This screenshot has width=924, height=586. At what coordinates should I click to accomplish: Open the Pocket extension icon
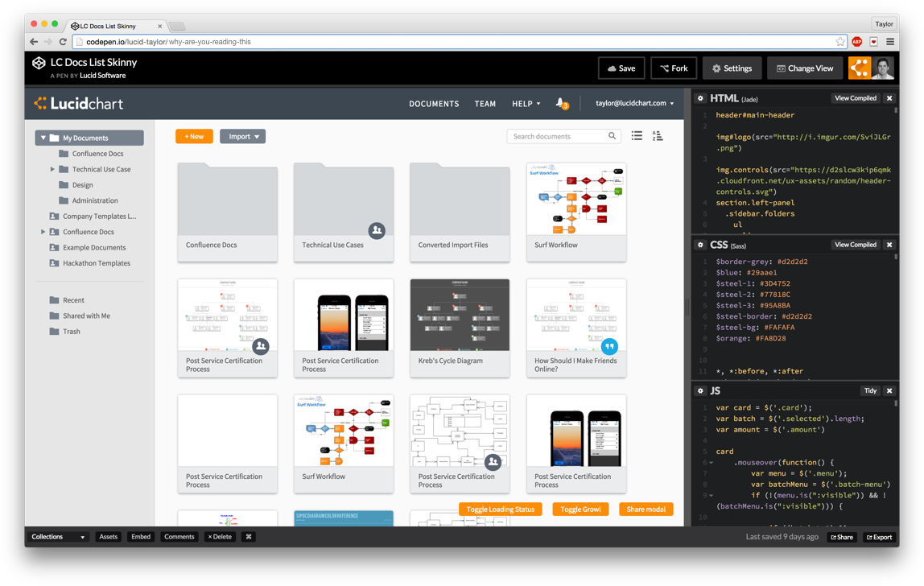coord(873,42)
